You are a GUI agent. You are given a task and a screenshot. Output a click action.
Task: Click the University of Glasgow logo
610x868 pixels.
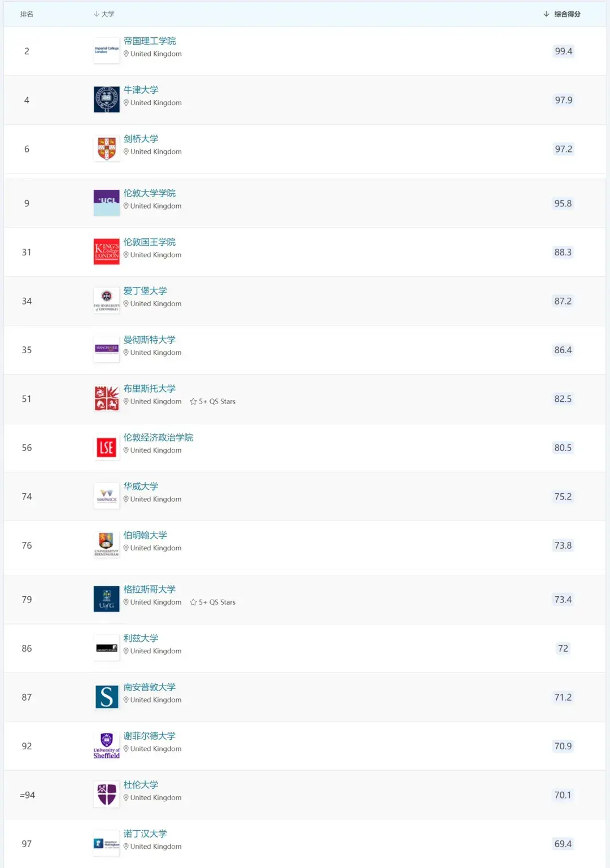click(106, 599)
